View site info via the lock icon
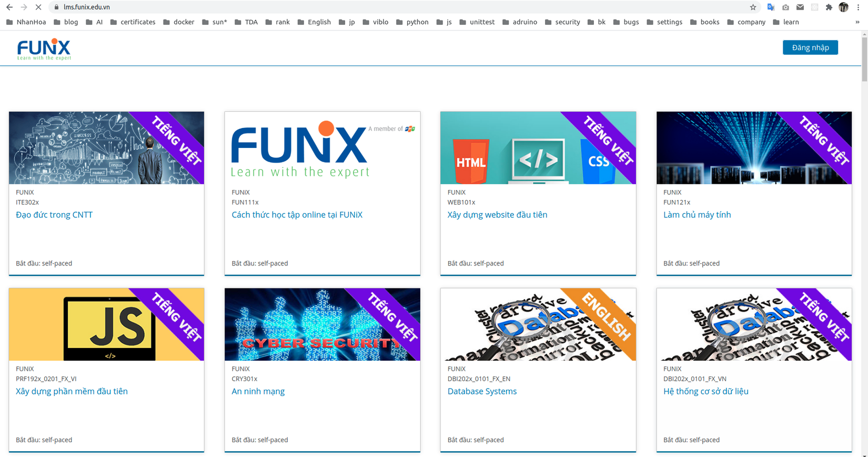Viewport: 868px width, 457px height. (57, 7)
